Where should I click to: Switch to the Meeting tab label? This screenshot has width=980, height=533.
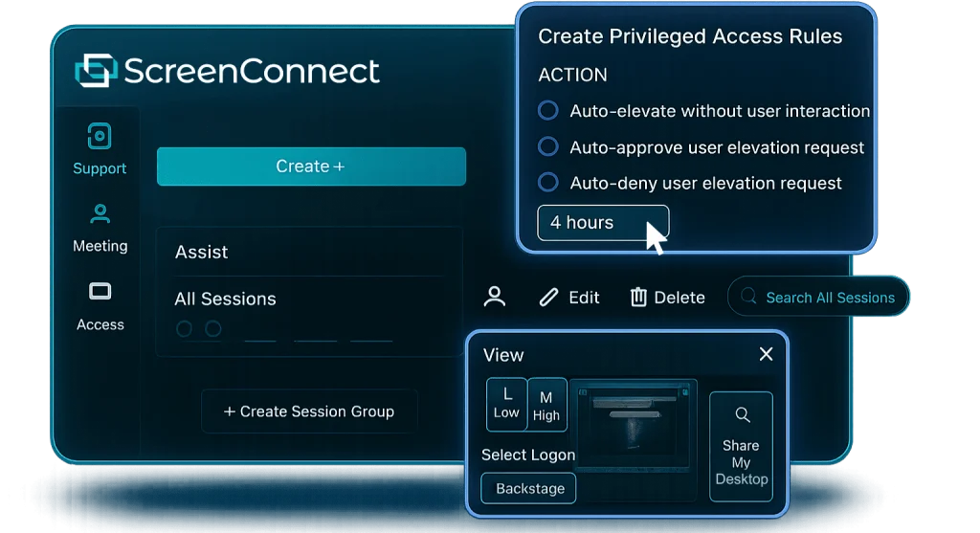[100, 246]
